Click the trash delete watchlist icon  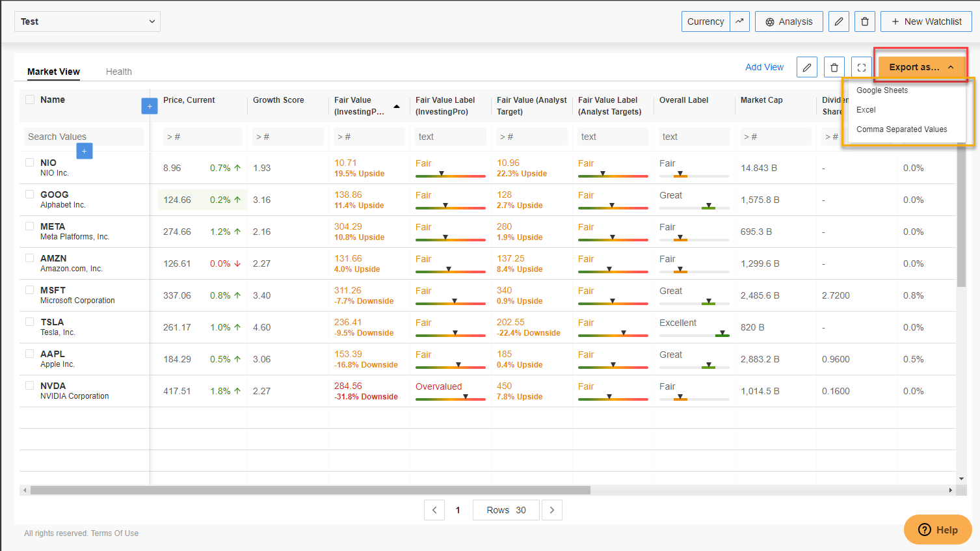[x=865, y=21]
